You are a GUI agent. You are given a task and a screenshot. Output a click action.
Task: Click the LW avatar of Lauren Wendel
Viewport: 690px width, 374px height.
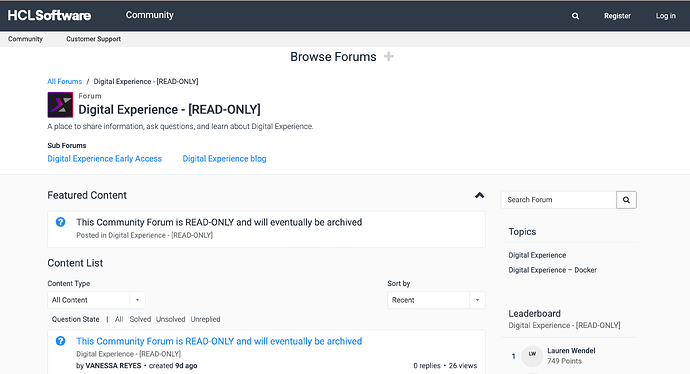click(532, 356)
